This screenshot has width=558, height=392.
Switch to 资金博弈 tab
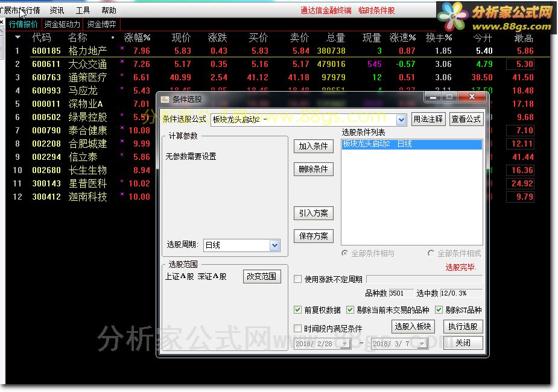click(101, 25)
